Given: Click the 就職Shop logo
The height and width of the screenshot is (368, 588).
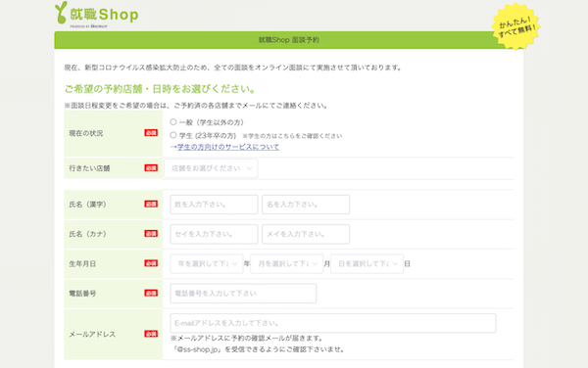Looking at the screenshot, I should (97, 15).
